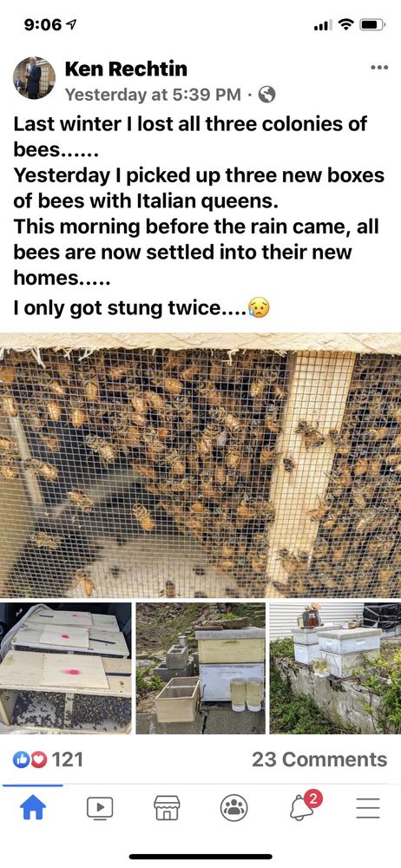Tap the heart love reaction icon
The height and width of the screenshot is (868, 401).
(38, 759)
